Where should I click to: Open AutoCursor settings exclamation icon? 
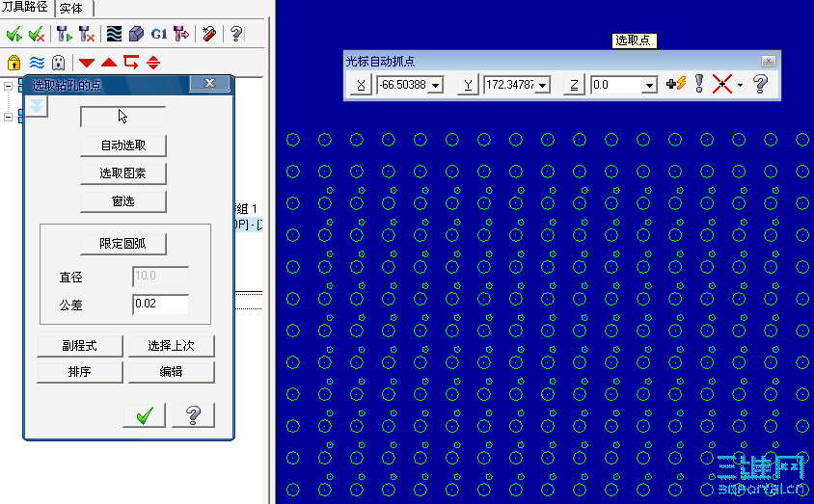699,84
